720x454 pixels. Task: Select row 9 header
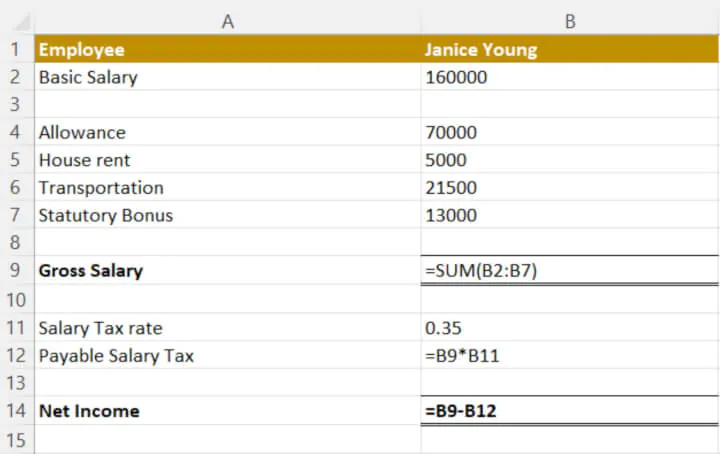pyautogui.click(x=15, y=270)
